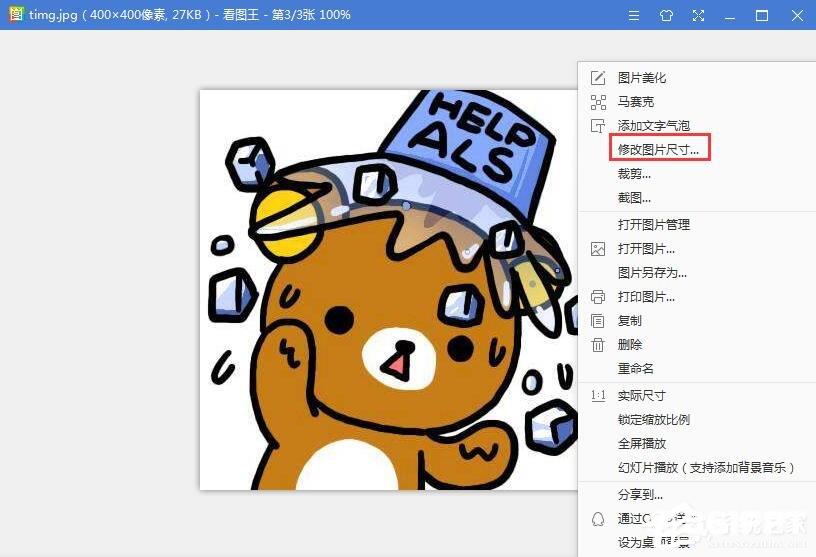Click the copy icon beside 复制
Image resolution: width=816 pixels, height=557 pixels.
tap(598, 321)
